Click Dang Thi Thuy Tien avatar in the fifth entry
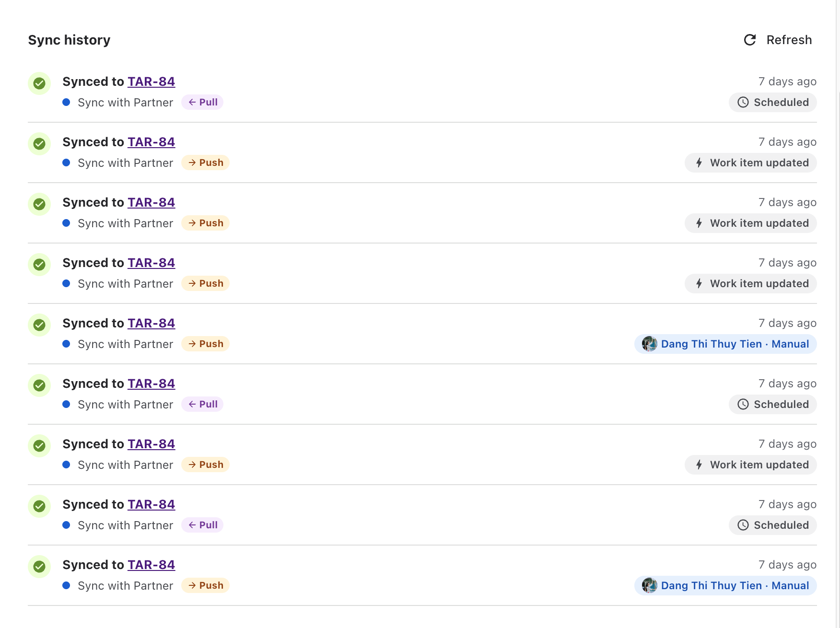This screenshot has height=628, width=840. point(649,344)
